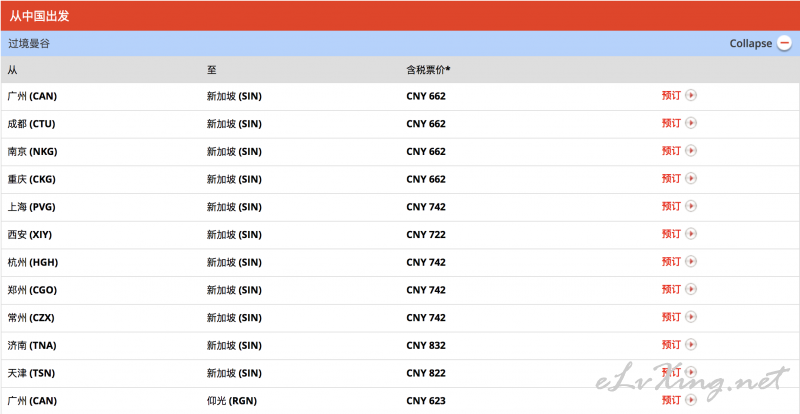Click the Collapse text label
800x414 pixels.
751,43
